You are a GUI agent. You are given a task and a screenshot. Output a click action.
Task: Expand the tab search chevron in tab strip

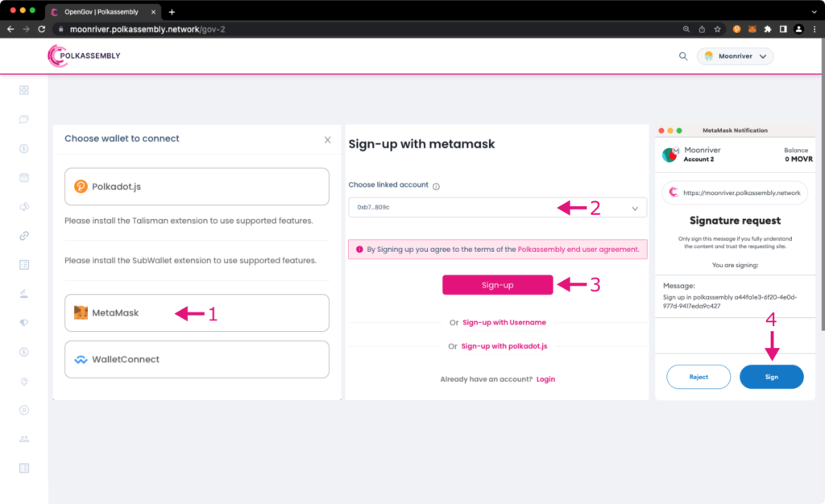[814, 11]
